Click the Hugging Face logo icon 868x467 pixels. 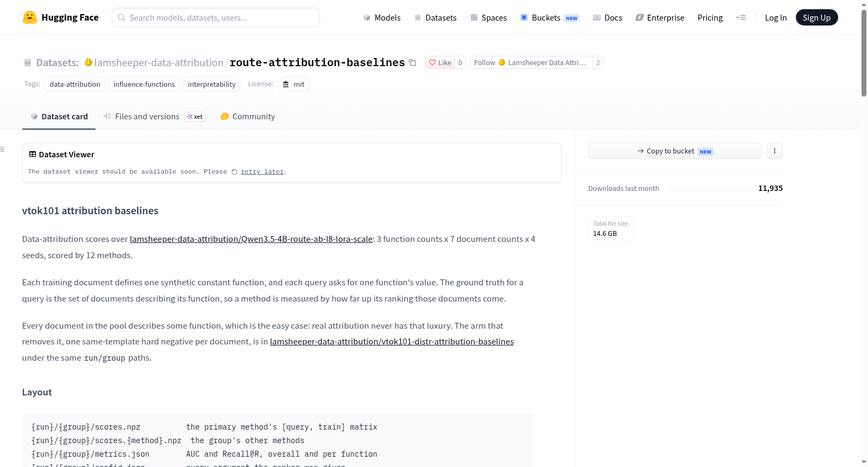pyautogui.click(x=30, y=17)
